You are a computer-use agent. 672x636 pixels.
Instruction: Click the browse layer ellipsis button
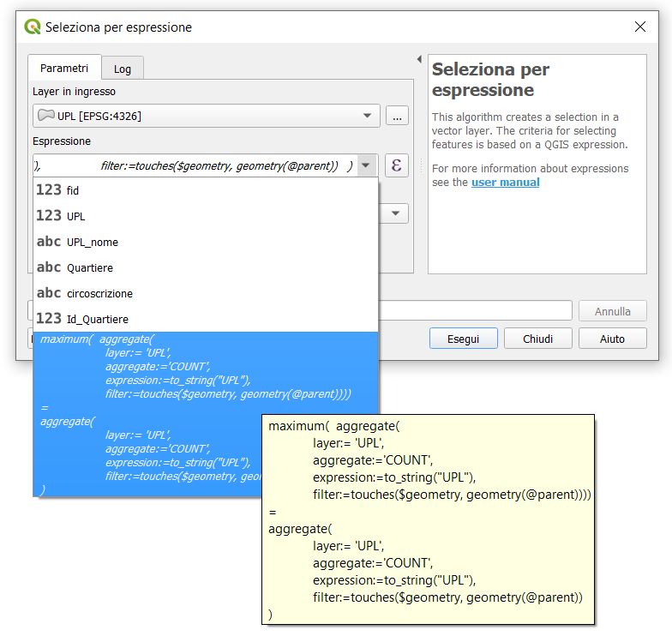[397, 116]
